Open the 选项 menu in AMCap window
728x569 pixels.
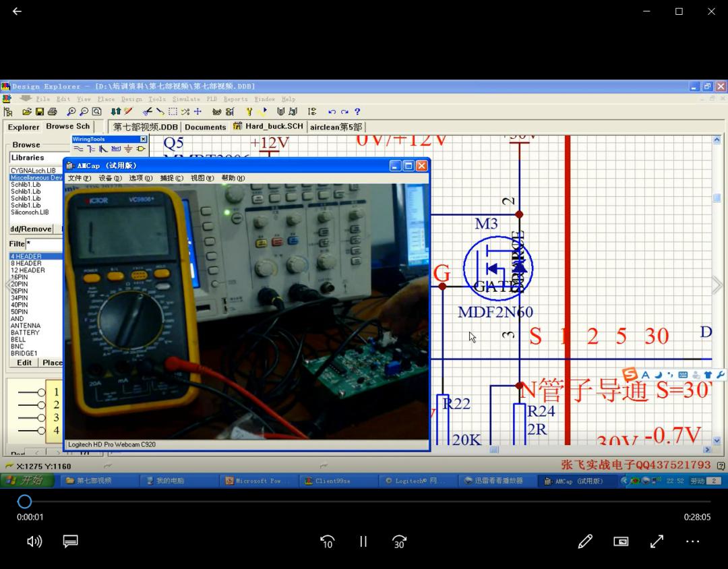141,178
